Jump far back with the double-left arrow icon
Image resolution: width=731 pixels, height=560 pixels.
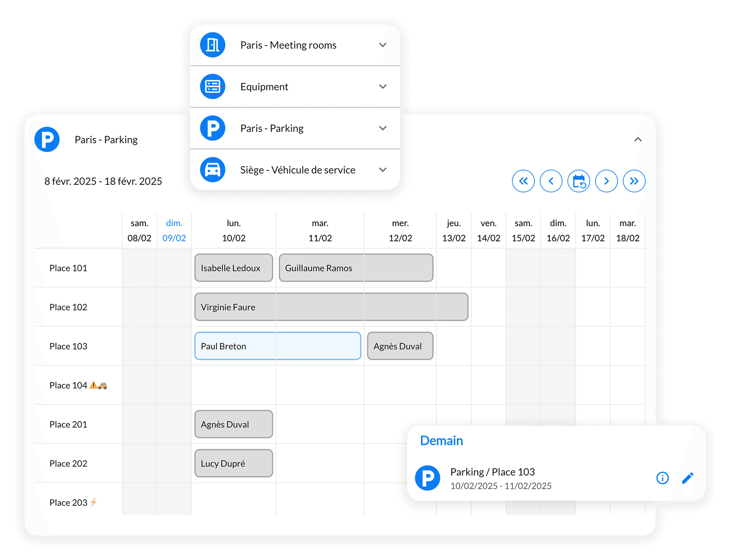524,181
